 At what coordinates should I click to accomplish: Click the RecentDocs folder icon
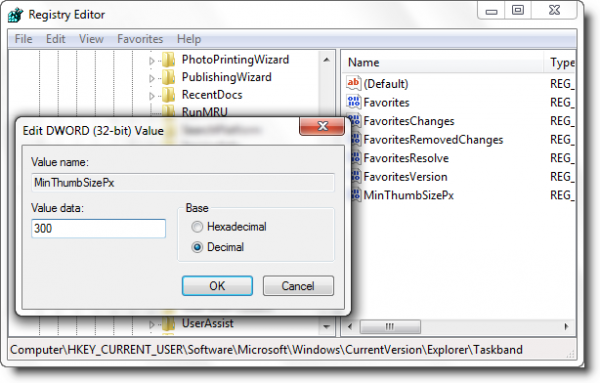click(169, 95)
